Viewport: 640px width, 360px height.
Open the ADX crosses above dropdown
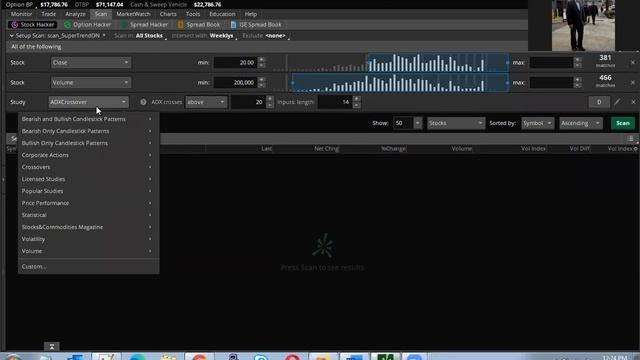pyautogui.click(x=206, y=102)
